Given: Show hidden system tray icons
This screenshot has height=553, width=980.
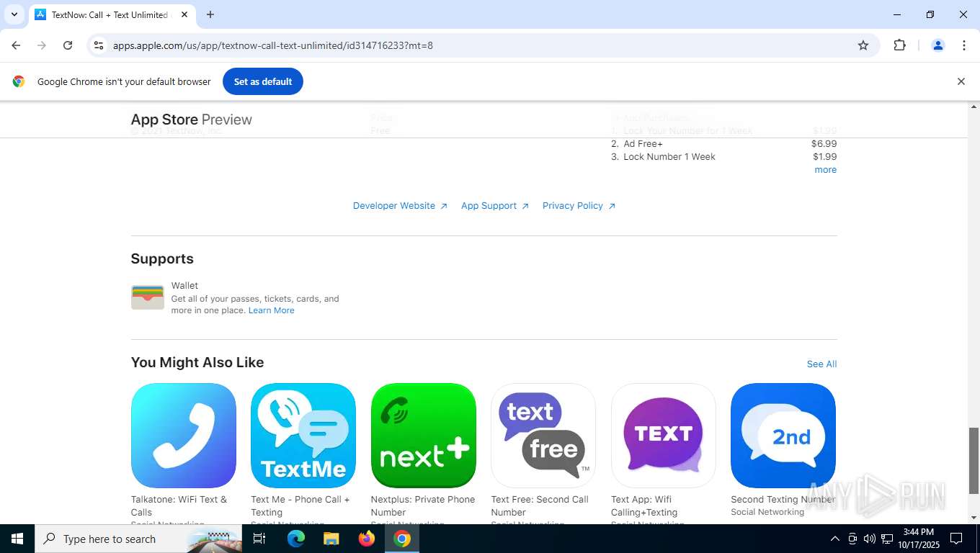Looking at the screenshot, I should click(x=835, y=539).
